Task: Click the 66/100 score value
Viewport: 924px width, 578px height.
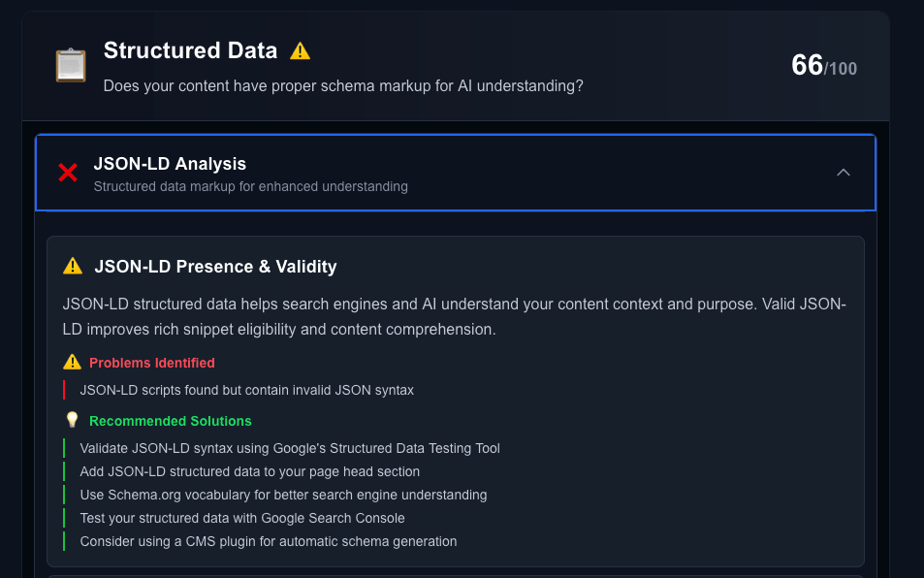Action: (824, 65)
